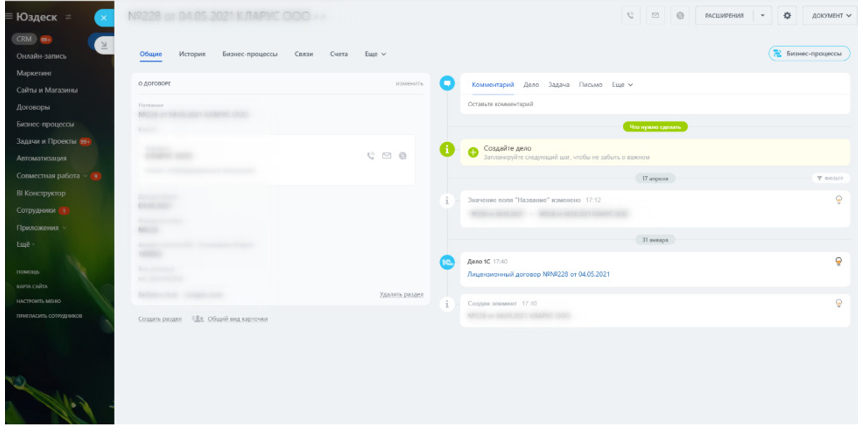Open the ДОКУМЕНТ dropdown

[830, 16]
